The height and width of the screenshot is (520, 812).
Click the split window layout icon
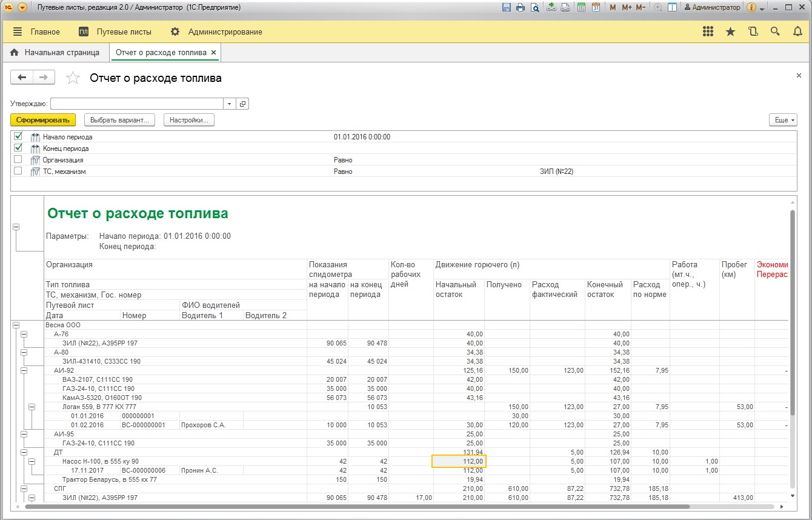click(672, 7)
